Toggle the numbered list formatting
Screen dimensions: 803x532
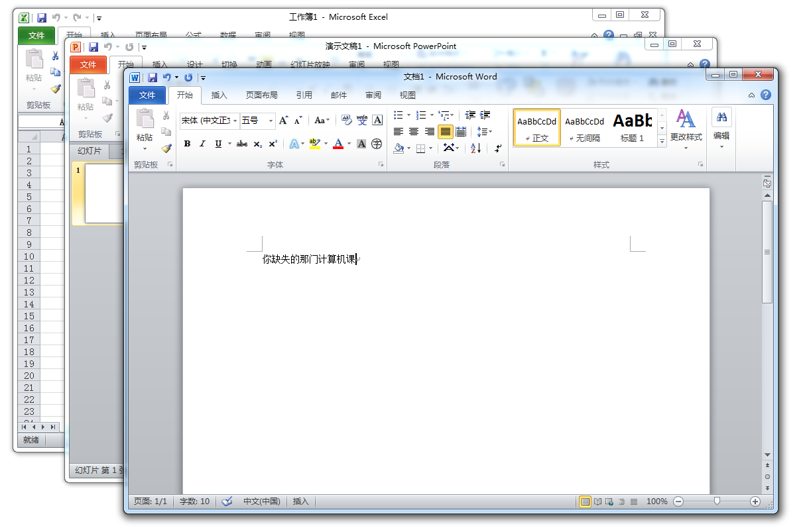click(420, 114)
